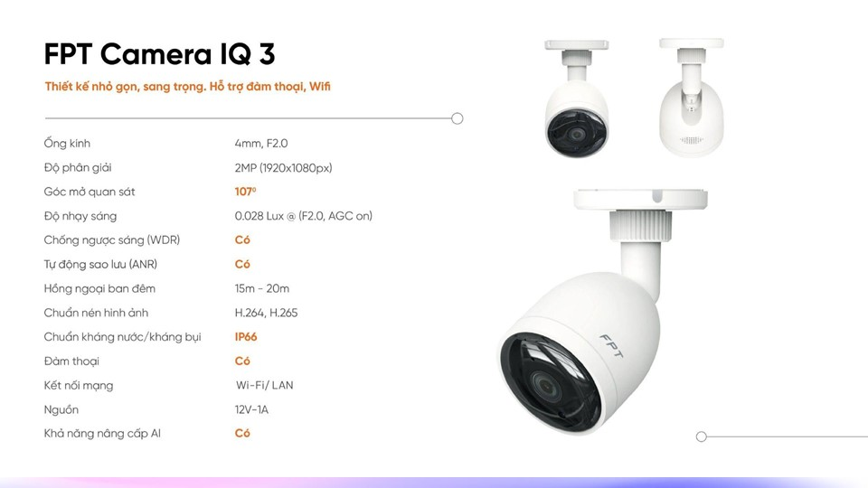The width and height of the screenshot is (868, 488).
Task: Select the rear-view camera thumbnail
Action: pyautogui.click(x=692, y=98)
